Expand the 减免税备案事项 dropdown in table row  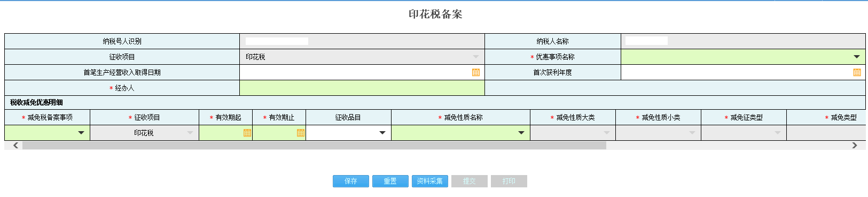(81, 133)
